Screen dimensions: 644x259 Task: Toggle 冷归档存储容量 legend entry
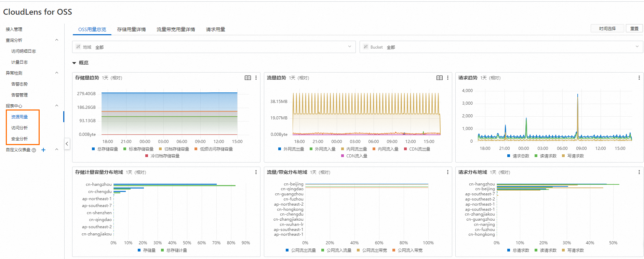coord(162,156)
